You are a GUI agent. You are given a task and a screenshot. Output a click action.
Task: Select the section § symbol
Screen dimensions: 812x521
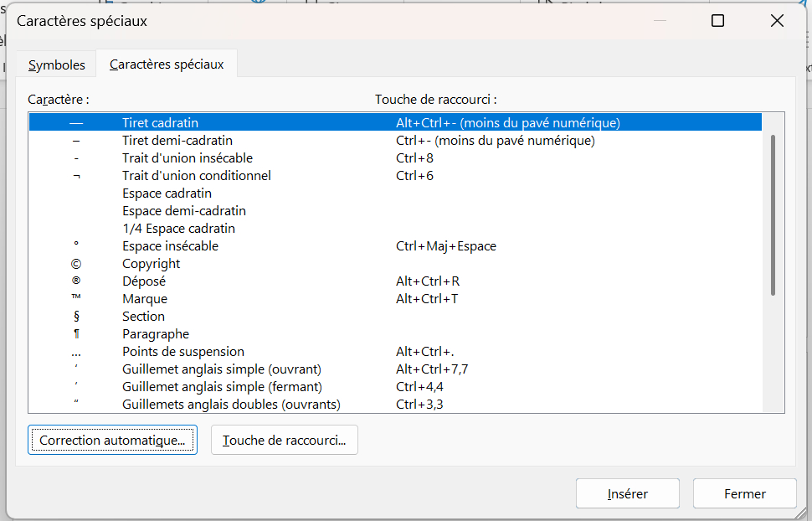[76, 317]
